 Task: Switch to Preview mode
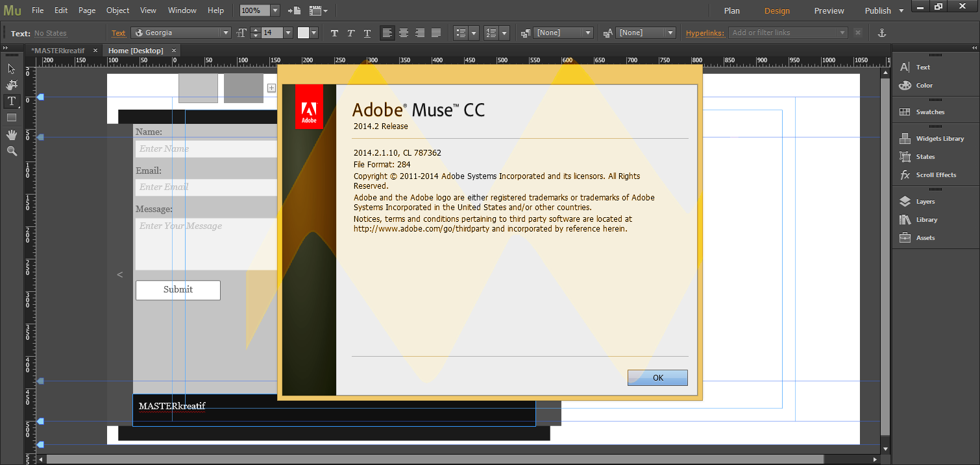(829, 10)
